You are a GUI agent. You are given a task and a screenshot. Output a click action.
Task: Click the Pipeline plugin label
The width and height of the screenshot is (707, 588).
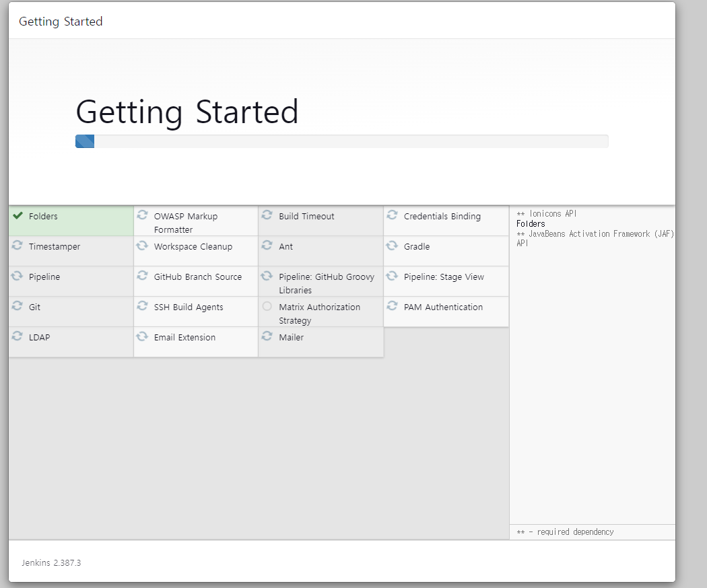click(x=44, y=277)
